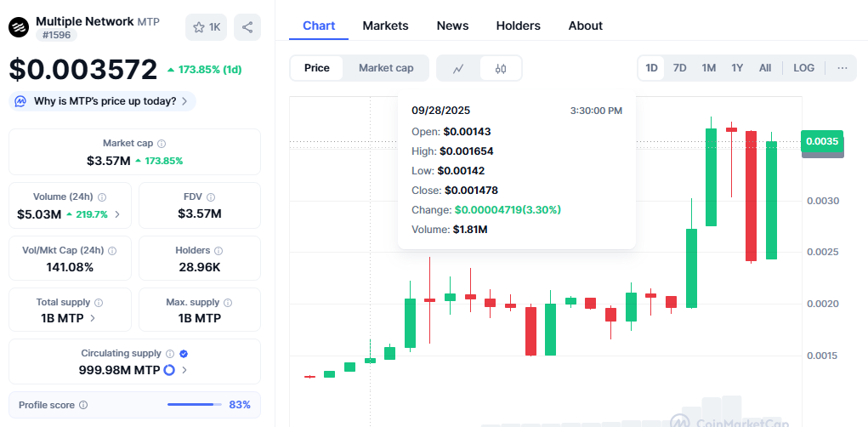Toggle LOG scale on chart
This screenshot has height=427, width=868.
point(803,68)
